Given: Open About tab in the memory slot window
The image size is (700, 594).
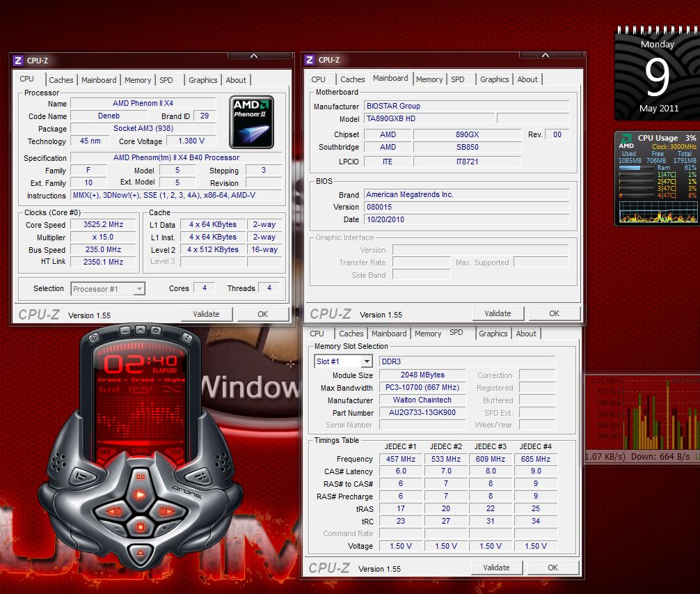Looking at the screenshot, I should [526, 334].
